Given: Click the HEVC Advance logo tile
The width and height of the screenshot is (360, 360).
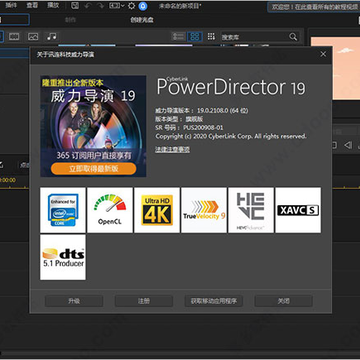Looking at the screenshot, I should [x=251, y=210].
